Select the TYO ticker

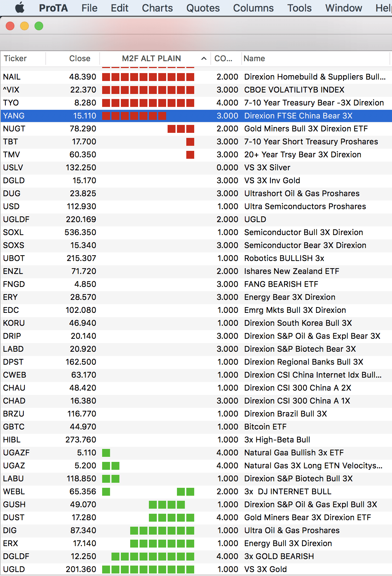pos(11,103)
